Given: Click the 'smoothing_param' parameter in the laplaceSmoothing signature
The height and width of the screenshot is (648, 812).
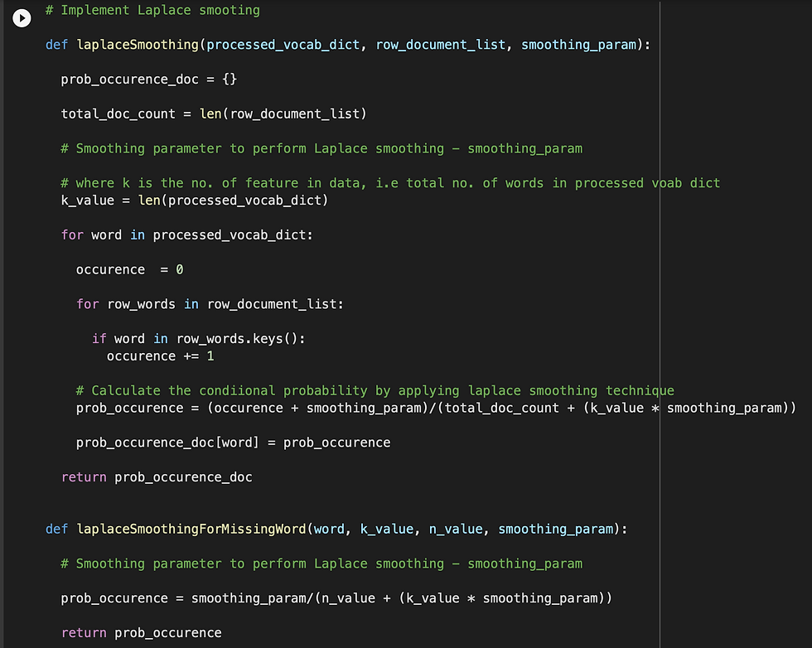Looking at the screenshot, I should (x=578, y=45).
